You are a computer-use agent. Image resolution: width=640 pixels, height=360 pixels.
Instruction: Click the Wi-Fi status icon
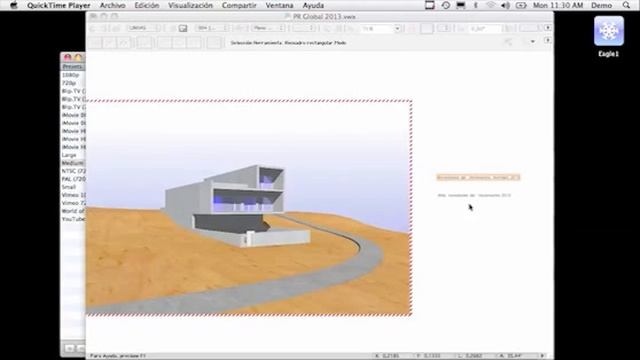[491, 5]
